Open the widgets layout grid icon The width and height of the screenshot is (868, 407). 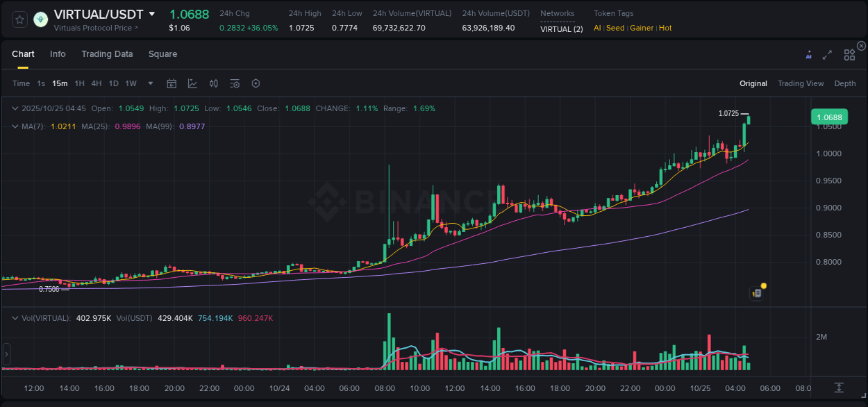(x=849, y=53)
